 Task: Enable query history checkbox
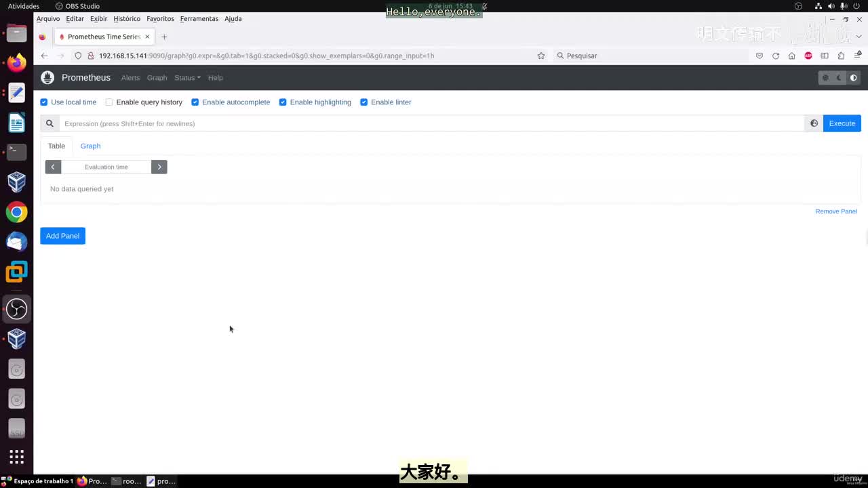point(109,102)
